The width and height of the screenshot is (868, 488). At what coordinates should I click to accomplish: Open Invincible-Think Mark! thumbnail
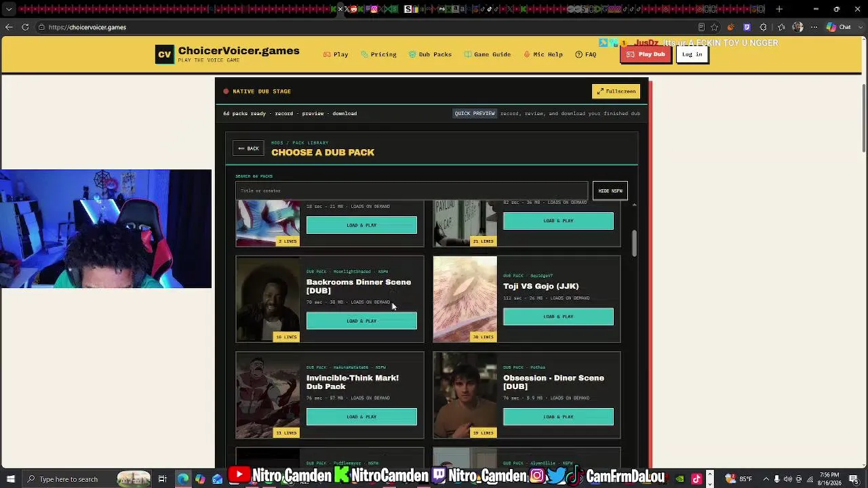coord(268,395)
